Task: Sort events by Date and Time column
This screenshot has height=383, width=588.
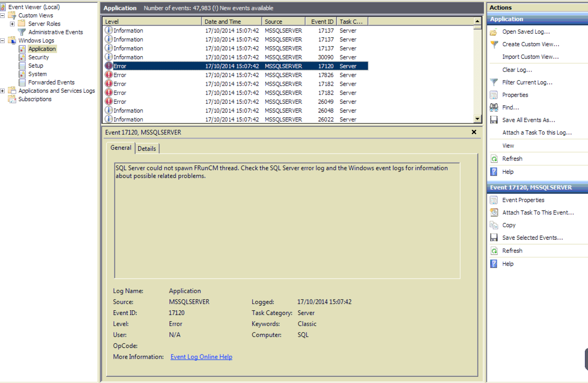Action: [232, 21]
